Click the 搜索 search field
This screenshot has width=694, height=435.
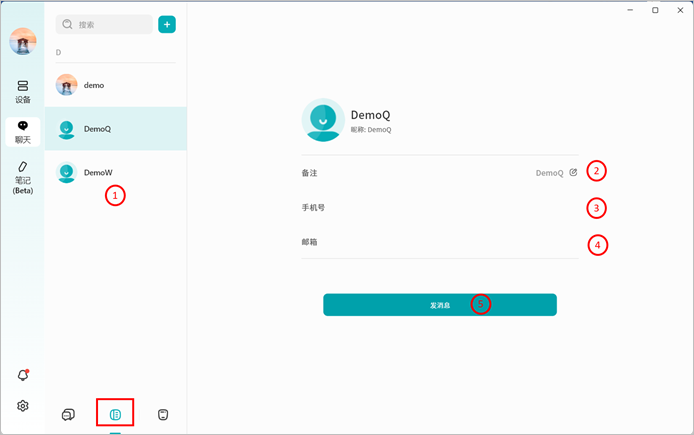tap(105, 24)
